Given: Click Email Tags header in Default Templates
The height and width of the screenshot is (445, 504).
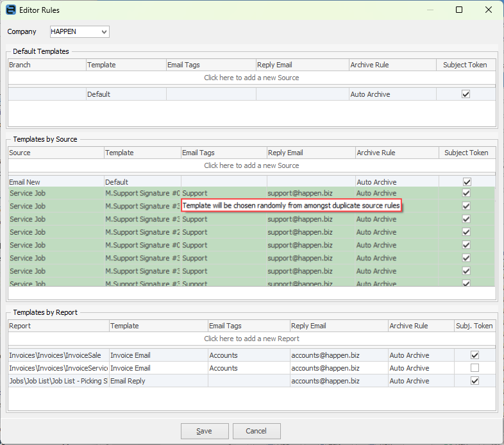Looking at the screenshot, I should coord(211,65).
